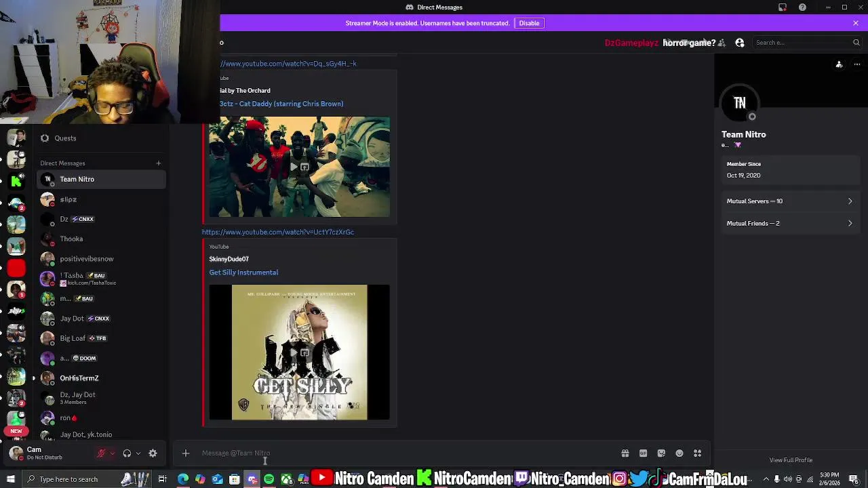
Task: Click the Team Nitro TN avatar in profile panel
Action: [x=740, y=103]
